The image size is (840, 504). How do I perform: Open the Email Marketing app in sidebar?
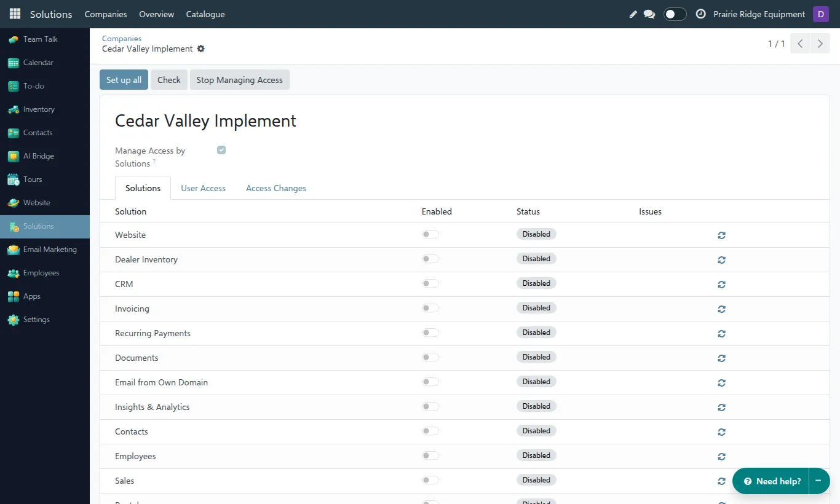point(45,250)
